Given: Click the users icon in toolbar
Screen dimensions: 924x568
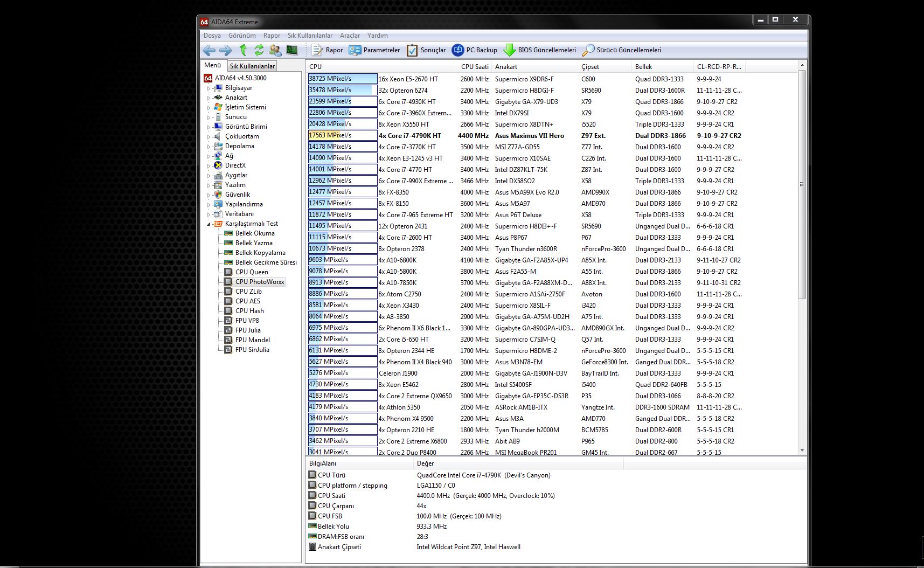Looking at the screenshot, I should [275, 50].
